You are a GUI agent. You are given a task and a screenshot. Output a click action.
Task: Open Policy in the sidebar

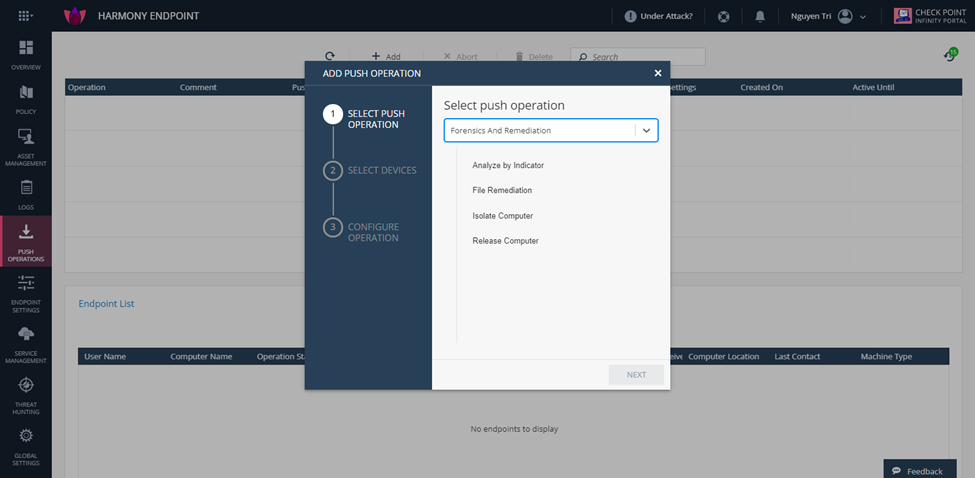[25, 100]
